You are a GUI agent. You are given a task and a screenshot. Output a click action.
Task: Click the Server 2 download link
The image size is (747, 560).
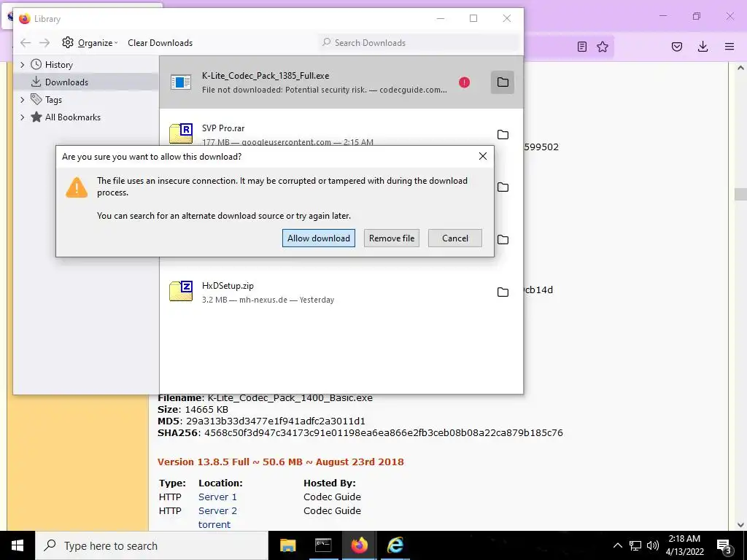(x=217, y=510)
